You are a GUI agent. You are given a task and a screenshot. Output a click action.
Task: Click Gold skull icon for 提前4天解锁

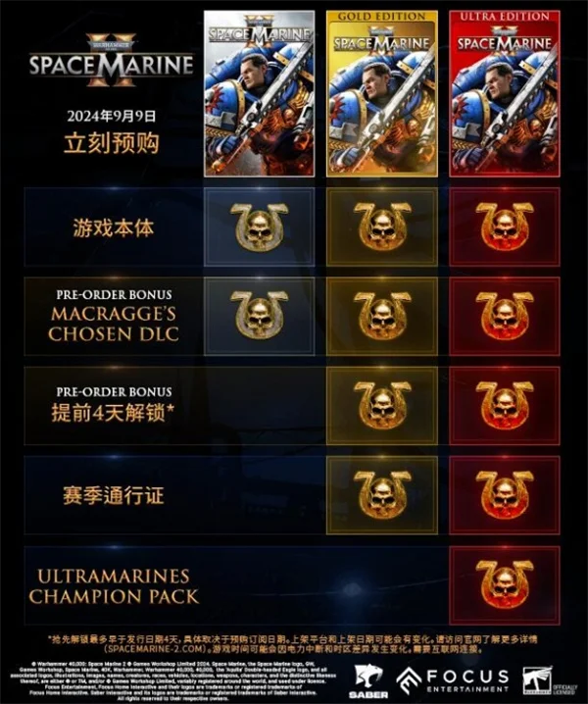pyautogui.click(x=382, y=405)
